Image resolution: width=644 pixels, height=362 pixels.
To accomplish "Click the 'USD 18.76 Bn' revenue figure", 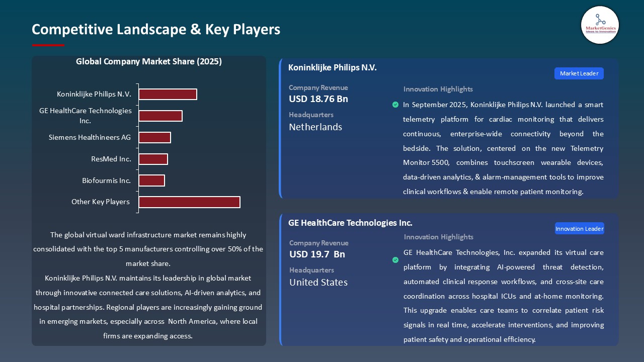I will 318,99.
